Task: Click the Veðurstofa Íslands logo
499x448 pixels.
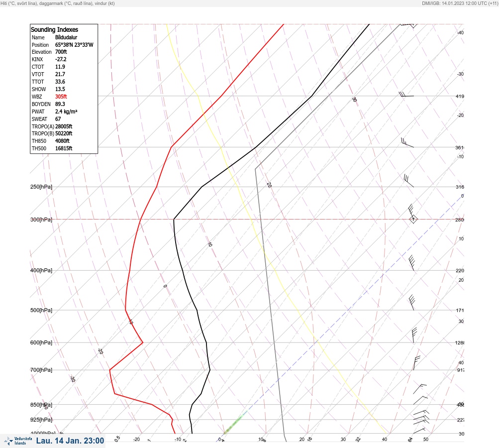Action: pyautogui.click(x=18, y=441)
